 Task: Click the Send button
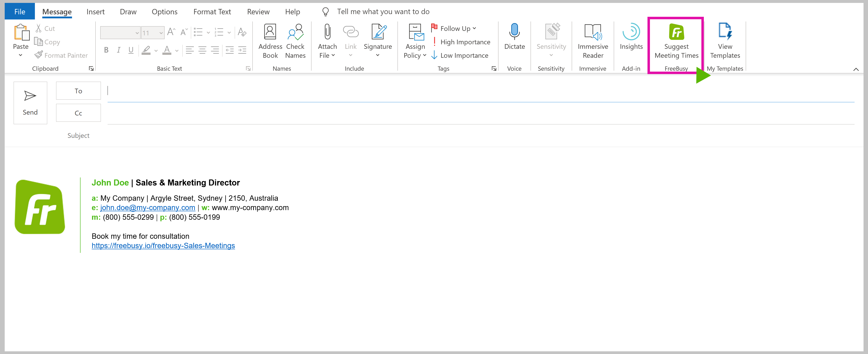[x=30, y=102]
